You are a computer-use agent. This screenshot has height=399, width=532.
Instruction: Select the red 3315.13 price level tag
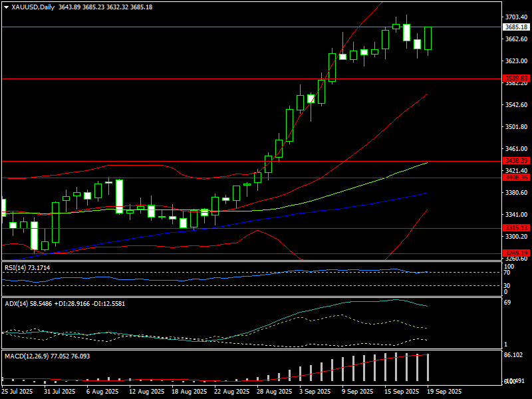[x=515, y=228]
